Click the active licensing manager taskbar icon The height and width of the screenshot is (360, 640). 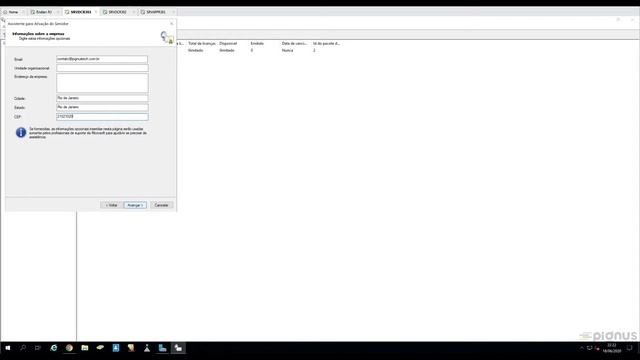pos(178,348)
